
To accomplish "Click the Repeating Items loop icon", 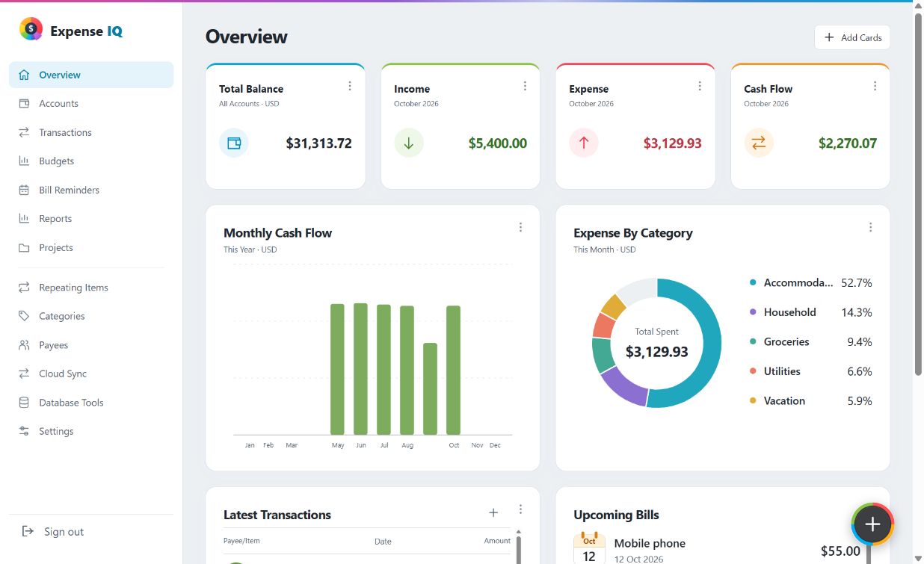I will click(24, 288).
